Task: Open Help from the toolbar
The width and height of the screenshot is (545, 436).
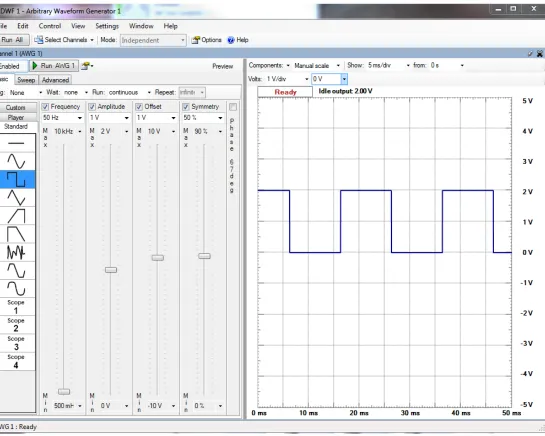Action: pyautogui.click(x=238, y=40)
